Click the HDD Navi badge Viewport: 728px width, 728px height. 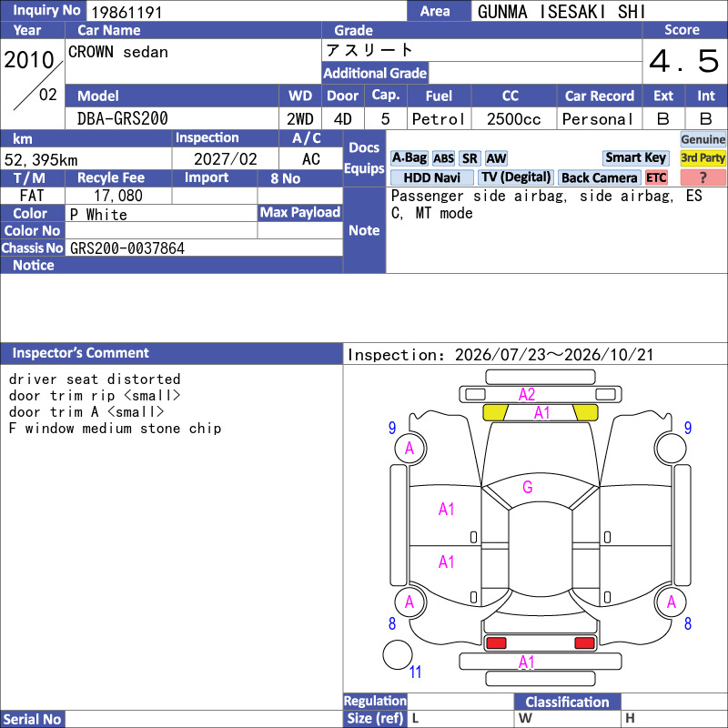coord(431,177)
